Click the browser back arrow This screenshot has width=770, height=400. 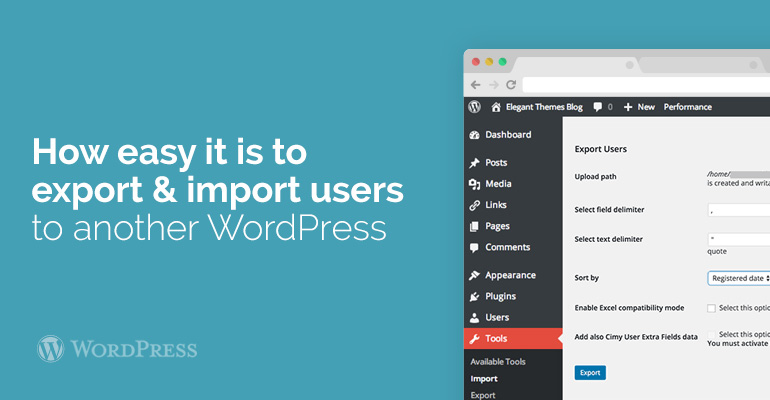pos(475,85)
